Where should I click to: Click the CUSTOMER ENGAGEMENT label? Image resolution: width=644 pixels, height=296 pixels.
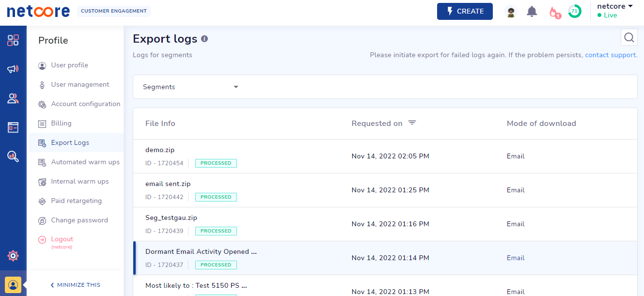coord(114,11)
